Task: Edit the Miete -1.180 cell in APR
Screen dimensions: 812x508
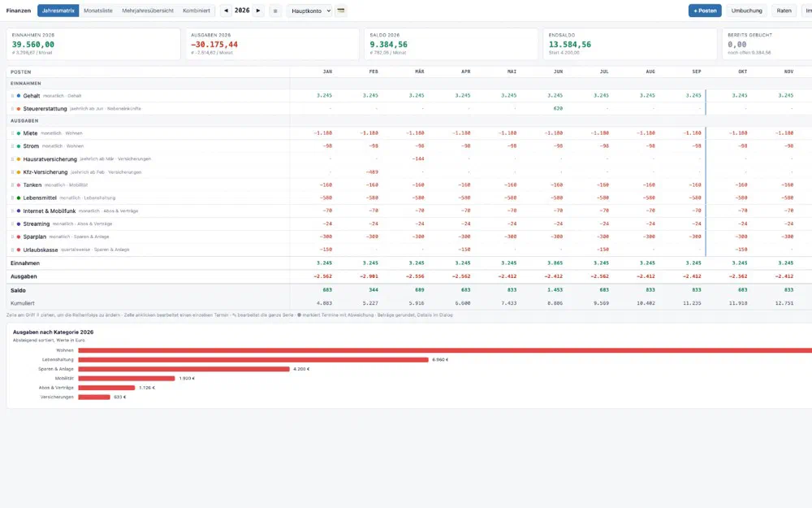Action: (x=461, y=132)
